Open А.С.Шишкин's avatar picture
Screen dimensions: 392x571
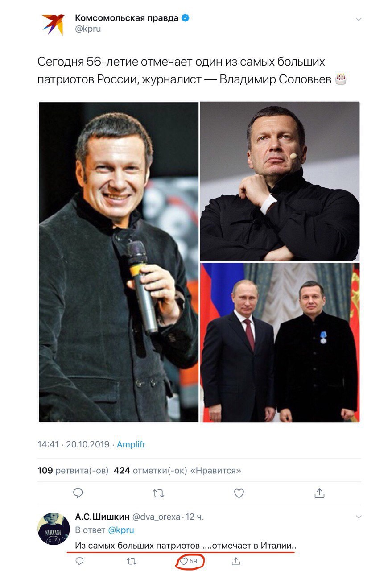[x=53, y=529]
